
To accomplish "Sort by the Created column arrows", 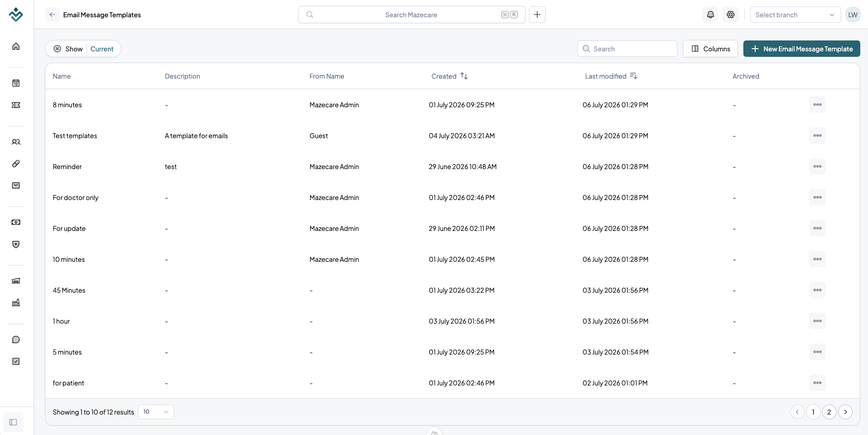I will pyautogui.click(x=464, y=76).
